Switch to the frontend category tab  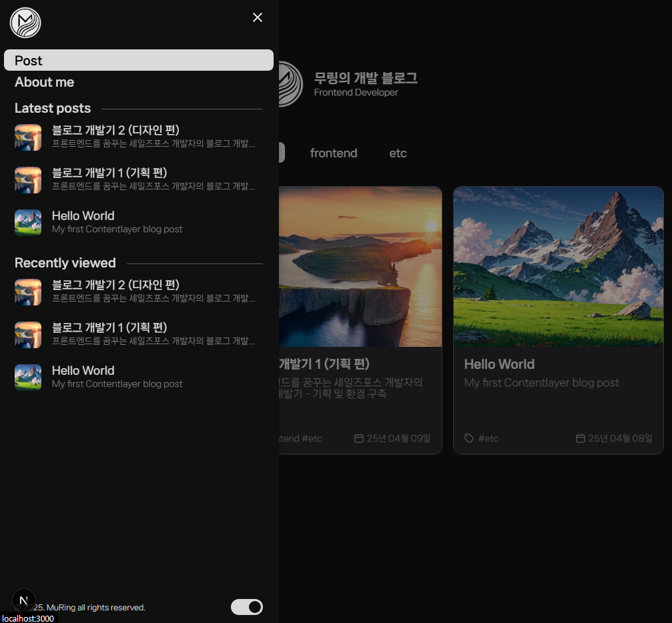click(x=334, y=153)
